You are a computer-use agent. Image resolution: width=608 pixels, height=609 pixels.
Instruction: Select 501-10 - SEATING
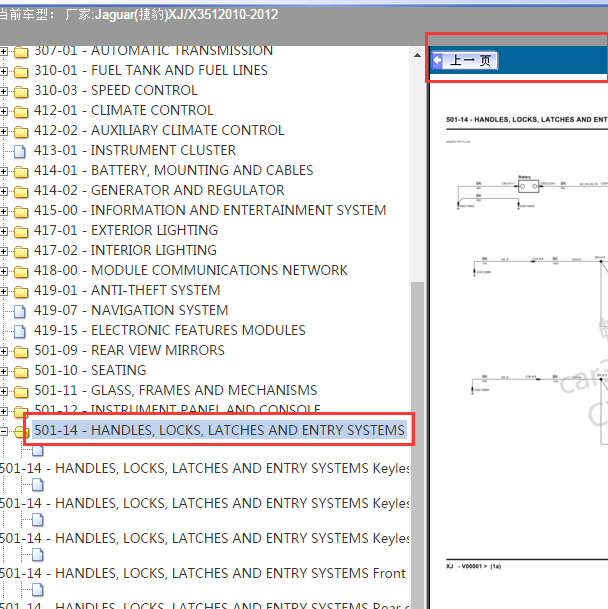click(90, 370)
